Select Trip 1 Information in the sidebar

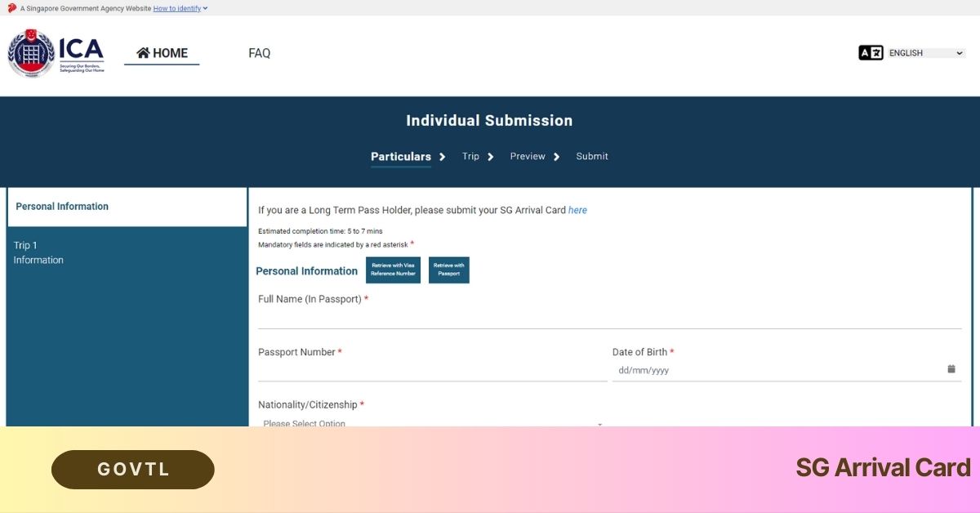tap(38, 252)
